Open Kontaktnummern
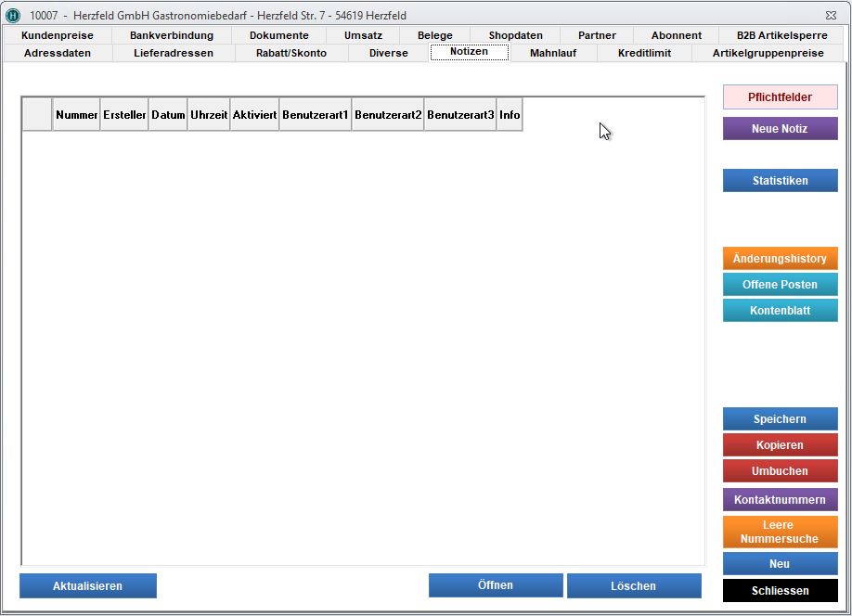 pyautogui.click(x=780, y=500)
